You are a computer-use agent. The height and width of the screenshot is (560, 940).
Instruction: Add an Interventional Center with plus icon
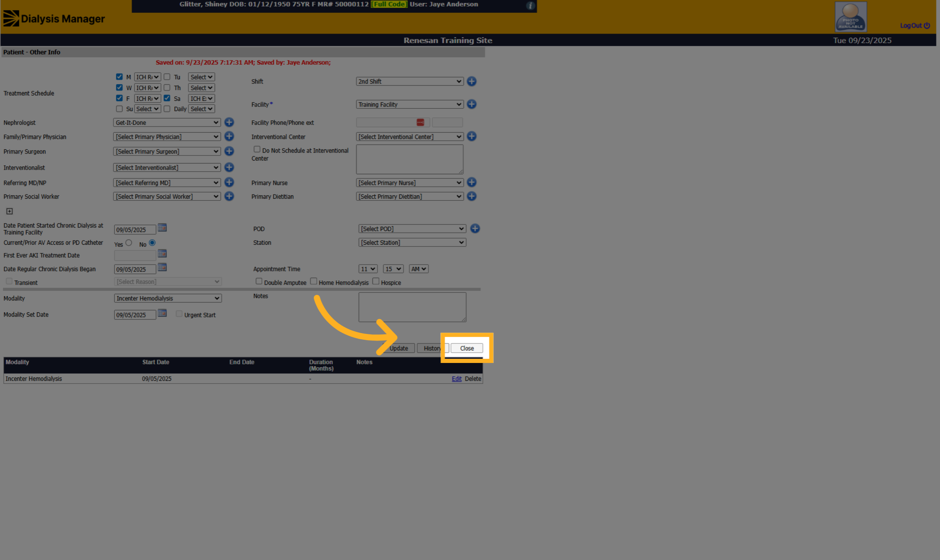[x=471, y=136]
